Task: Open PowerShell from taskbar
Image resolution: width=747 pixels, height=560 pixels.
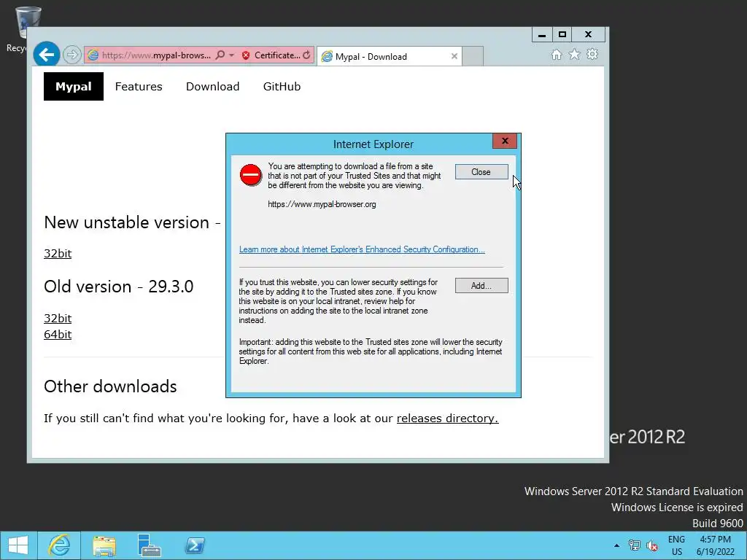Action: (x=195, y=545)
